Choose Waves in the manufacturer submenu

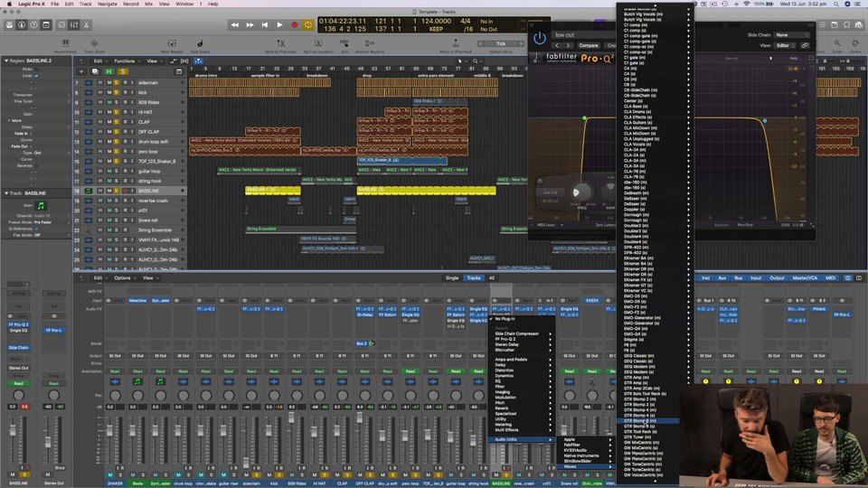point(587,467)
